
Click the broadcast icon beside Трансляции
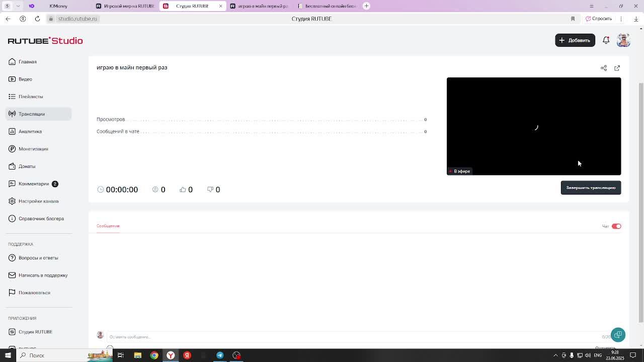[12, 114]
